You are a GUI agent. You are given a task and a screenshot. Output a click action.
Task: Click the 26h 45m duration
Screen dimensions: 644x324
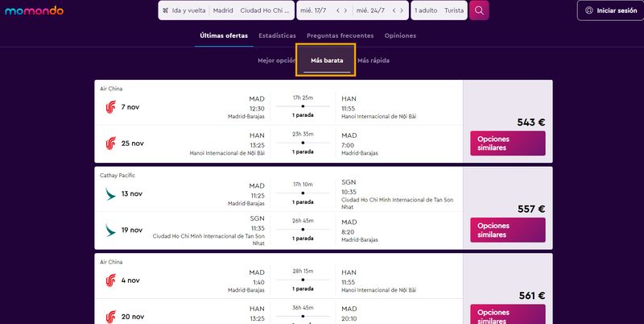pyautogui.click(x=303, y=221)
